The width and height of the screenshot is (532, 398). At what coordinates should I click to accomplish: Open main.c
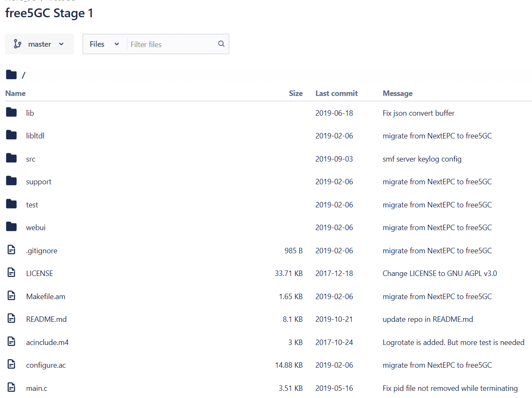tap(37, 388)
